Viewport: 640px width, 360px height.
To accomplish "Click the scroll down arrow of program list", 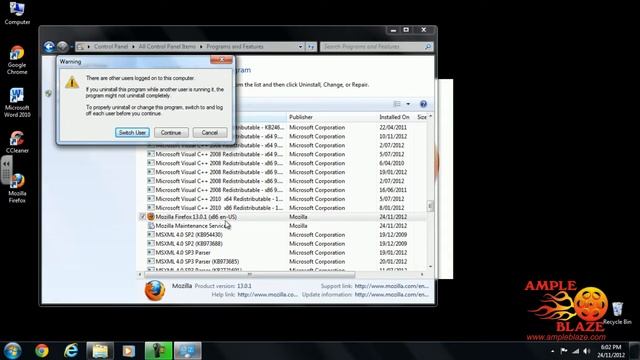I will click(430, 267).
